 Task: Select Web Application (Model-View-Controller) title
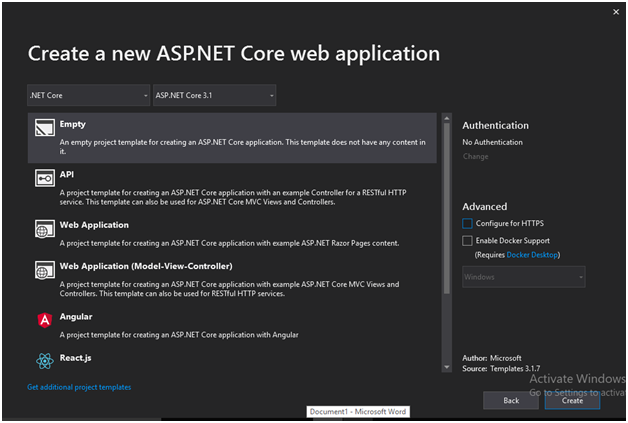(146, 266)
